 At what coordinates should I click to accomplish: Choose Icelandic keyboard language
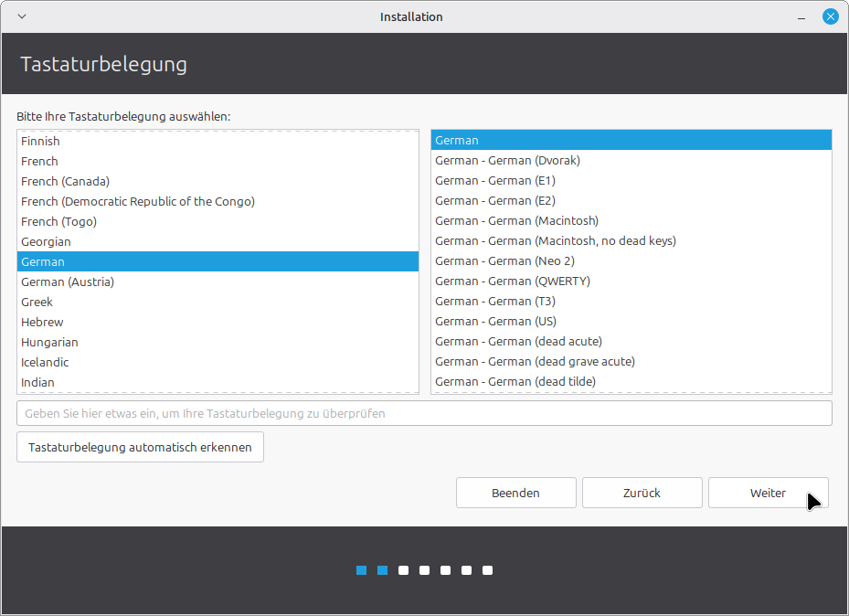pos(45,362)
